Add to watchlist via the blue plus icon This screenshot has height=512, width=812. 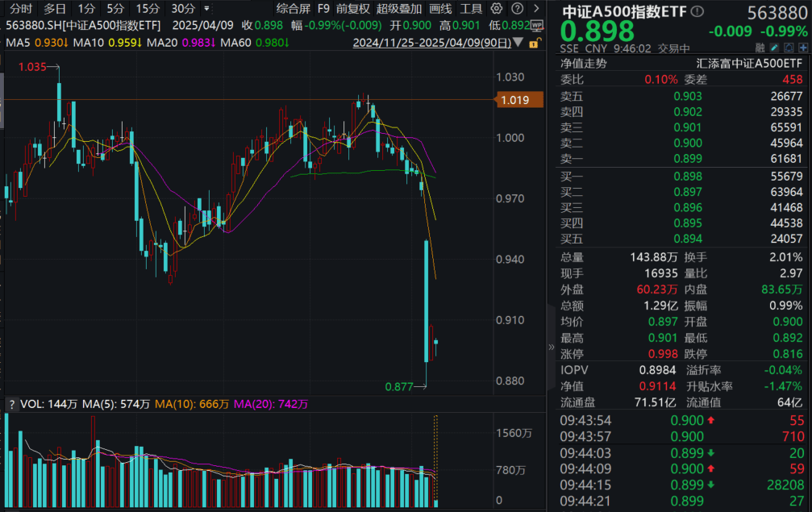tap(803, 47)
